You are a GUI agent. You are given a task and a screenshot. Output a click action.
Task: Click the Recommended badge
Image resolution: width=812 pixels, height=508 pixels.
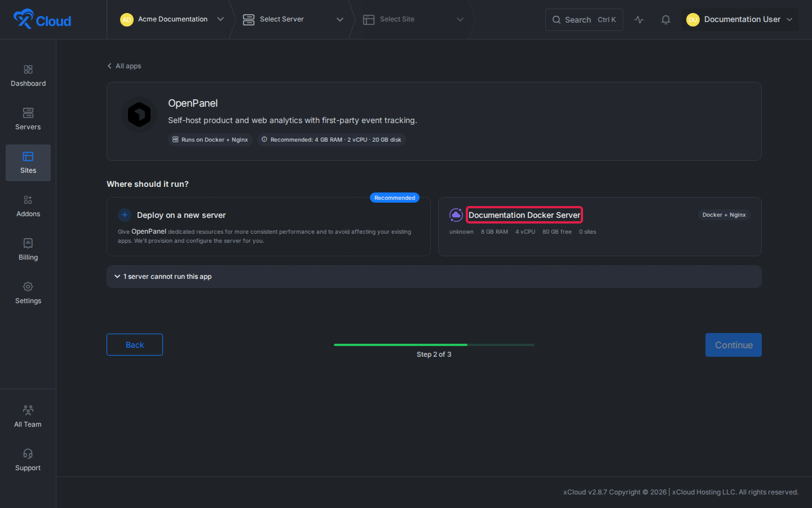395,198
